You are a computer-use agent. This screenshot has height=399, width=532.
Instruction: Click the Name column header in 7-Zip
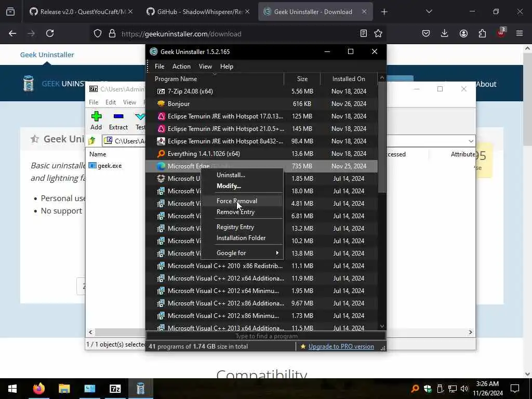coord(98,154)
